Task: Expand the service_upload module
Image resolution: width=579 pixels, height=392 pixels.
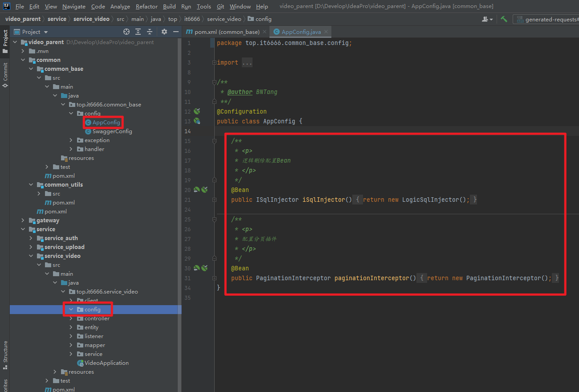Action: point(31,247)
